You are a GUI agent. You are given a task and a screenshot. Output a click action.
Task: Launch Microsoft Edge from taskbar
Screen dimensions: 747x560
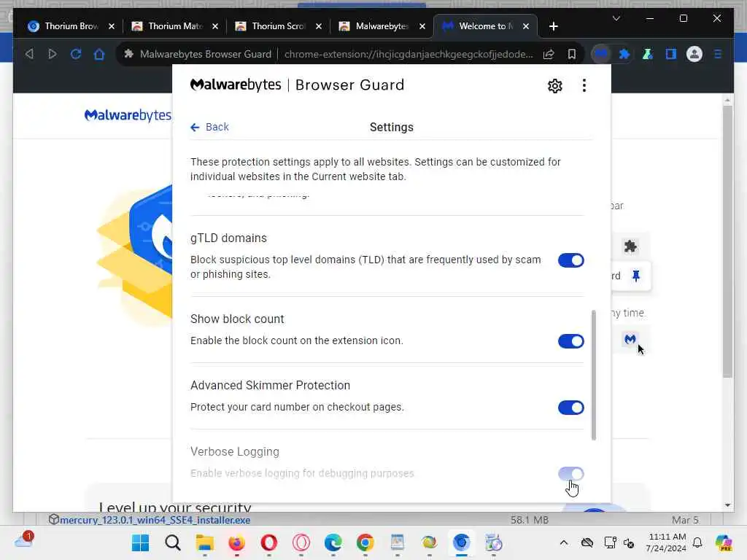pos(333,542)
